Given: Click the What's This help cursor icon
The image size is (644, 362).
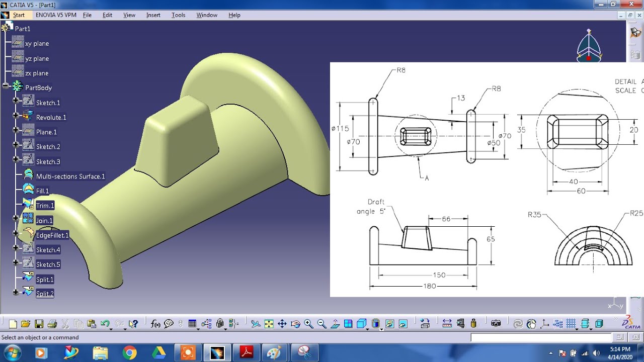Looking at the screenshot, I should coord(133,324).
